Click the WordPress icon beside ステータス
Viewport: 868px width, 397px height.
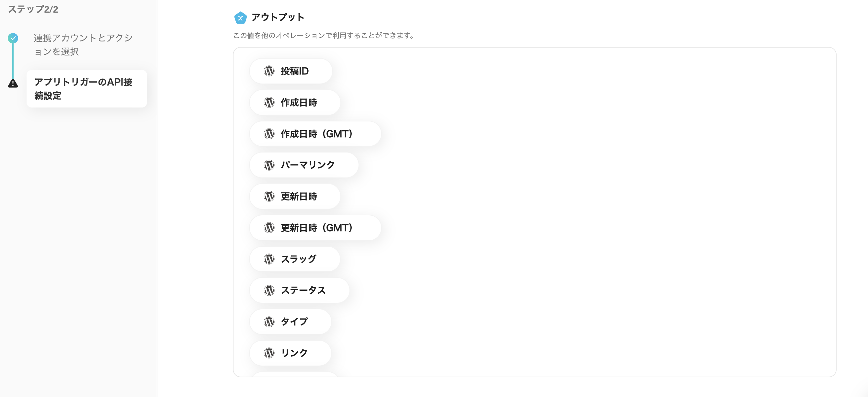coord(269,290)
